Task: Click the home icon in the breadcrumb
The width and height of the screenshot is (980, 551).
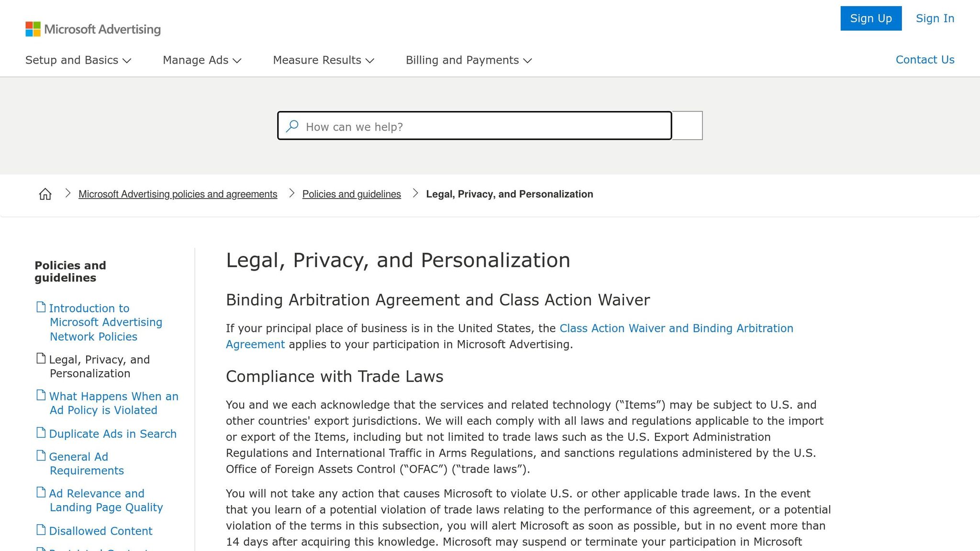Action: click(x=45, y=194)
